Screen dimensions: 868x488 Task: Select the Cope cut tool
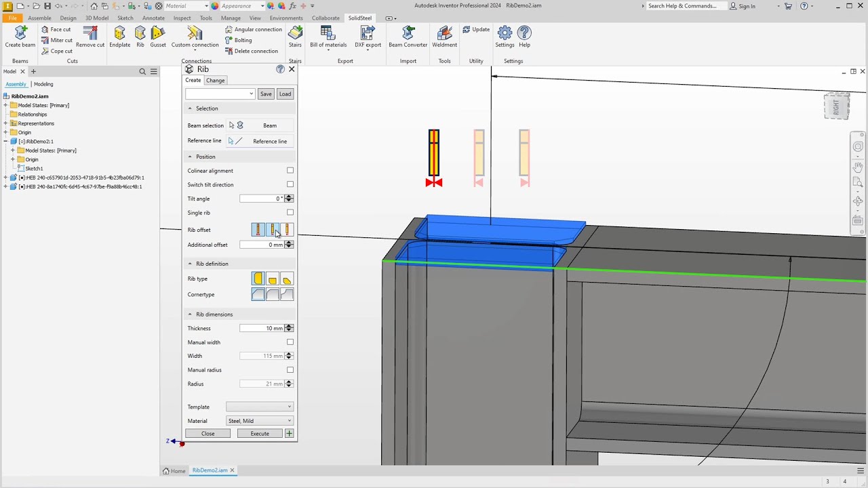click(56, 51)
